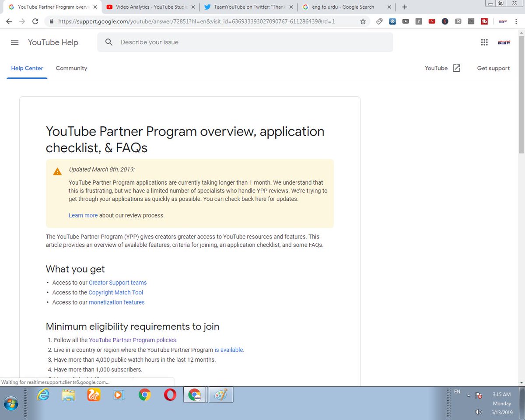This screenshot has width=525, height=420.
Task: Open the gray Y extension icon
Action: (419, 21)
